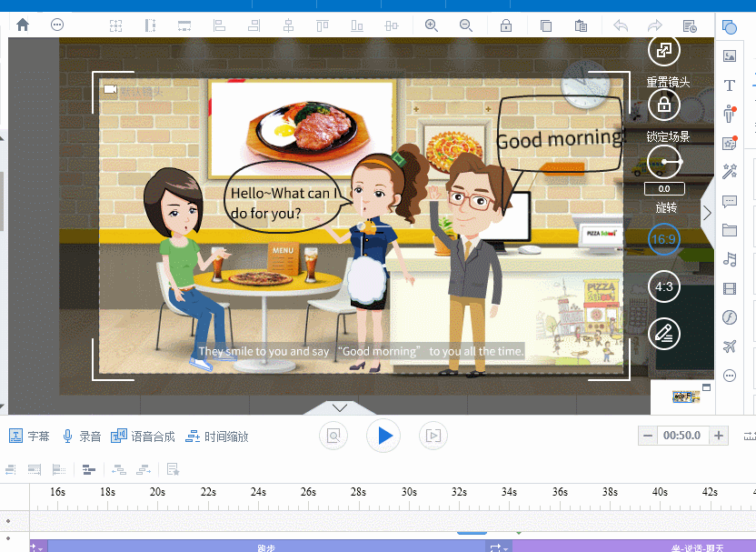Toggle the lock scene (锁定场景) button
The image size is (756, 552).
pos(664,105)
